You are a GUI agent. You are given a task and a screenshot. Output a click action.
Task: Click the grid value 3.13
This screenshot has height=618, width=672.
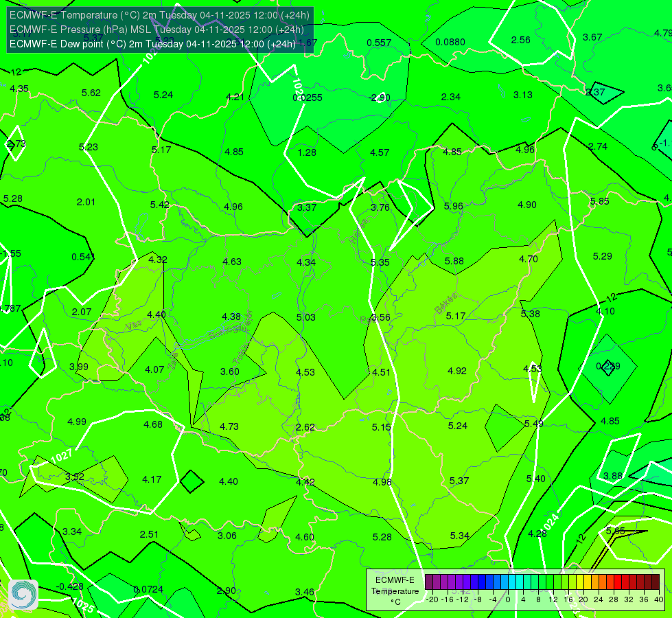(523, 95)
